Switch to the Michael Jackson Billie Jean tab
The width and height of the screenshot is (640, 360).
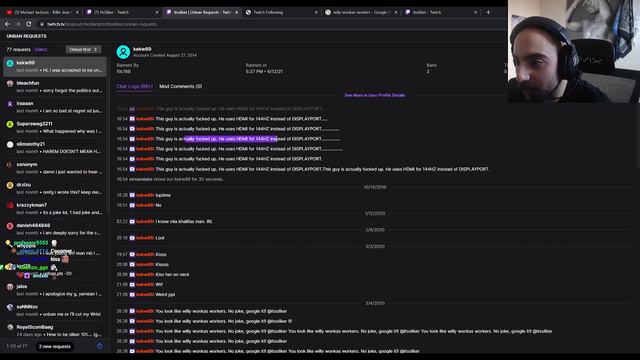[42, 12]
